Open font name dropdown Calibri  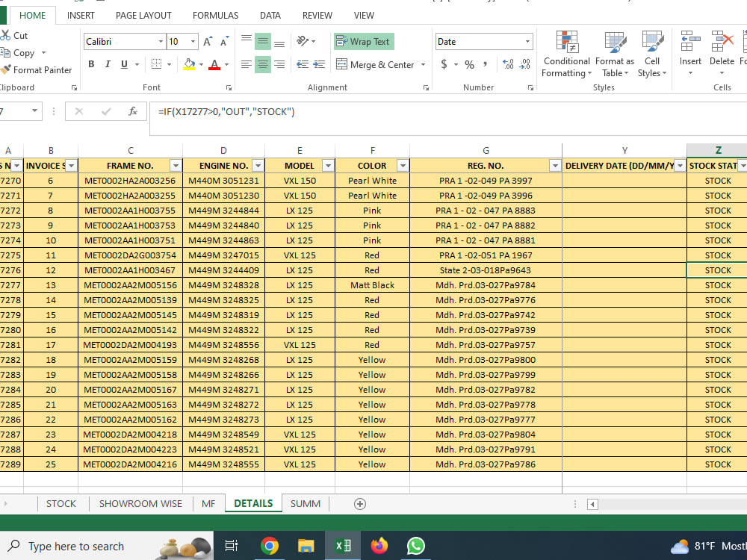(x=161, y=41)
